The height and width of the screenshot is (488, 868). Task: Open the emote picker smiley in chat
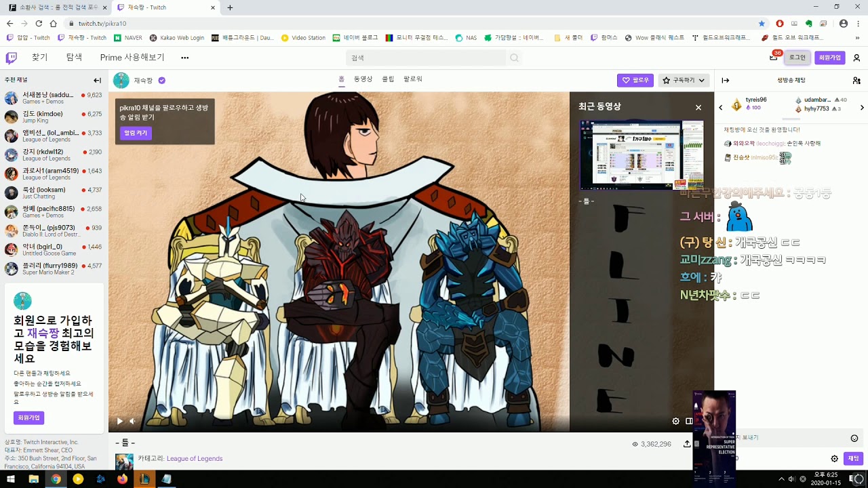pyautogui.click(x=854, y=438)
